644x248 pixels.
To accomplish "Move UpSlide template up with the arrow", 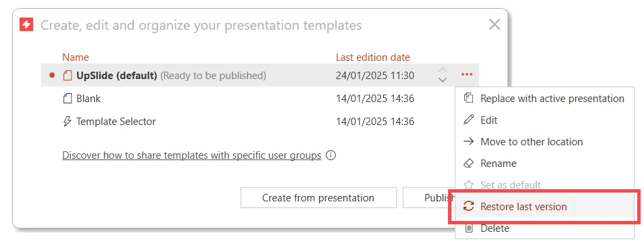I will 443,70.
